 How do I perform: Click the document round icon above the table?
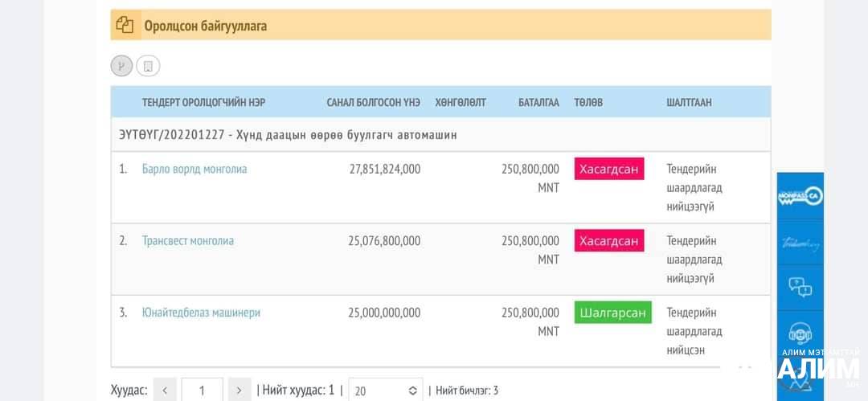coord(148,67)
